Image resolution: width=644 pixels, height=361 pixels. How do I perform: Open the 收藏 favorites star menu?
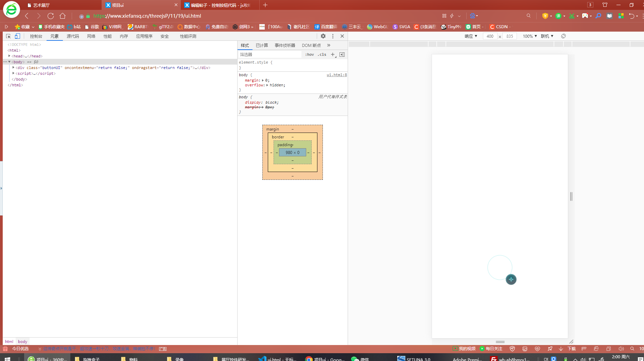24,27
